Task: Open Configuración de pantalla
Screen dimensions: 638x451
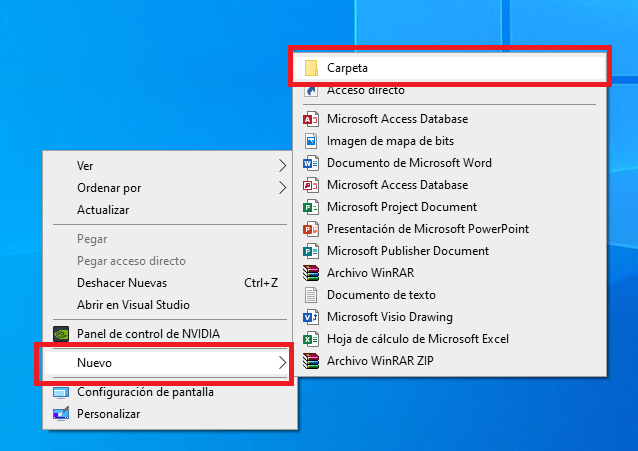Action: 145,392
